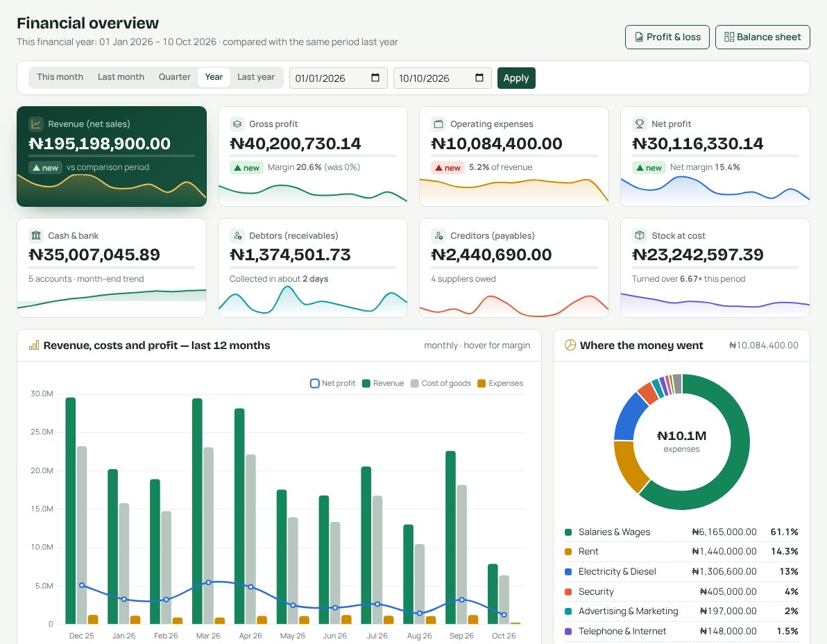Click the bar chart icon beside Revenue, costs and profit

pyautogui.click(x=34, y=346)
